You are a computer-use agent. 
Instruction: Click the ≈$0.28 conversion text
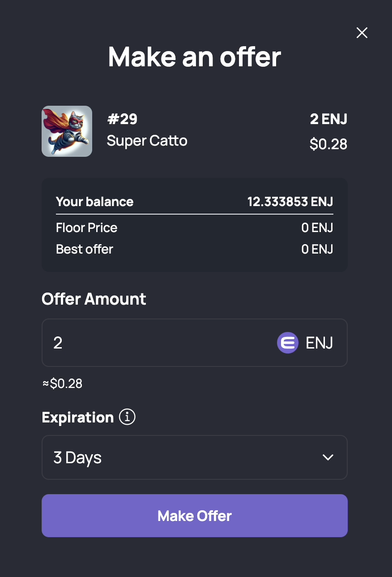[62, 383]
